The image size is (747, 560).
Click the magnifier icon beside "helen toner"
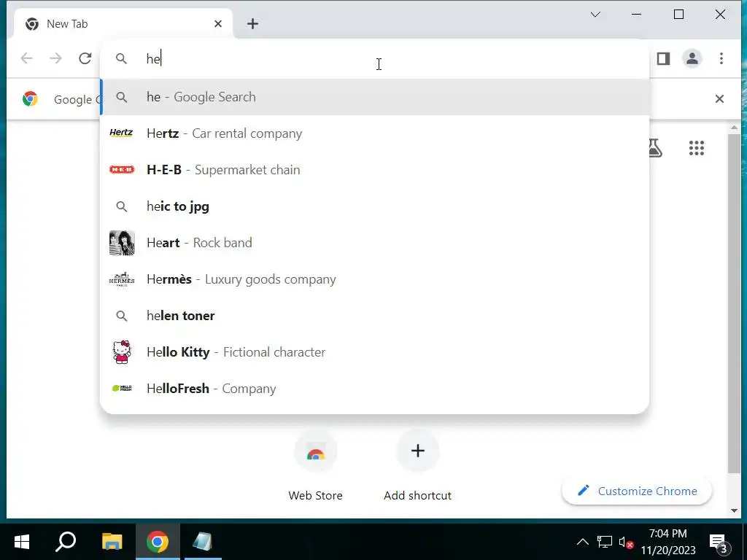122,316
